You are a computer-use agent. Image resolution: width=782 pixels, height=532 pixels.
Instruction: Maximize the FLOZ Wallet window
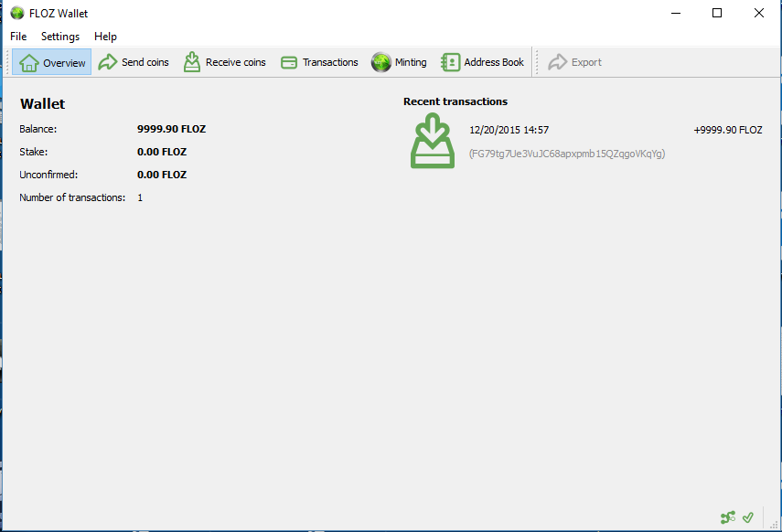(717, 13)
